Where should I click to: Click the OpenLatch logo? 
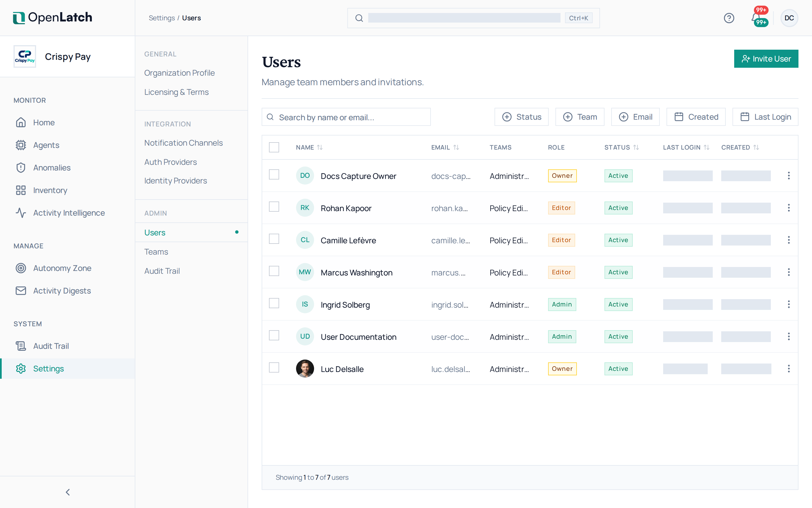coord(52,17)
